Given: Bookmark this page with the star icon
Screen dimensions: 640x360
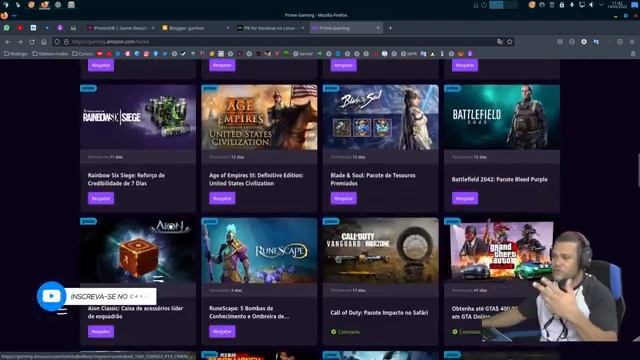Looking at the screenshot, I should (x=509, y=42).
